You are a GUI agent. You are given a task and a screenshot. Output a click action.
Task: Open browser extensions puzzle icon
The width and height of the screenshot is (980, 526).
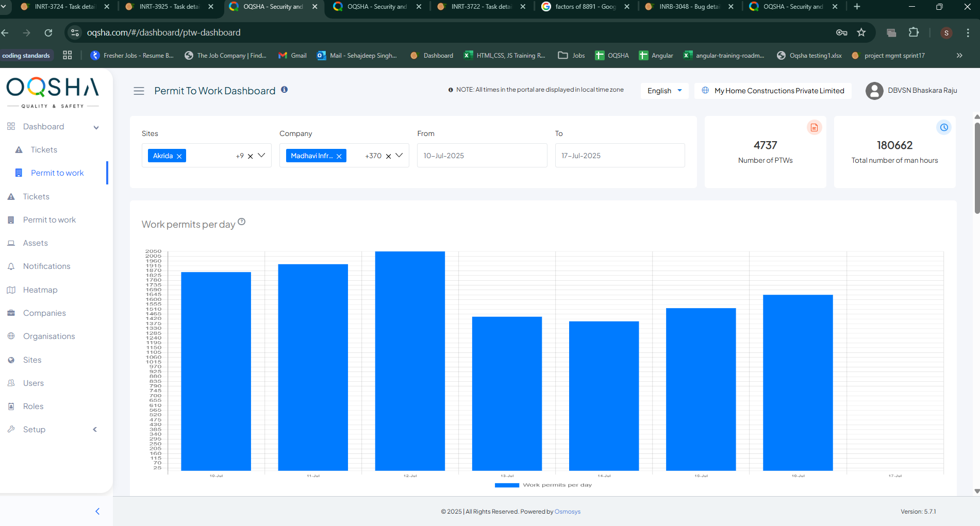coord(913,32)
